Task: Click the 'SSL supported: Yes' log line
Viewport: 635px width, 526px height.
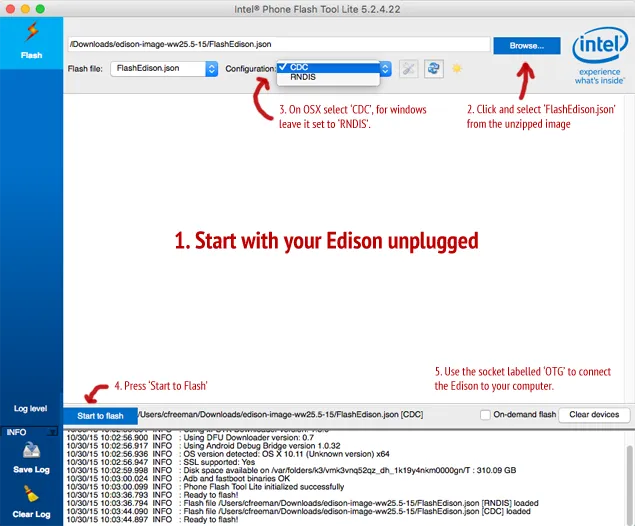Action: [x=161, y=462]
